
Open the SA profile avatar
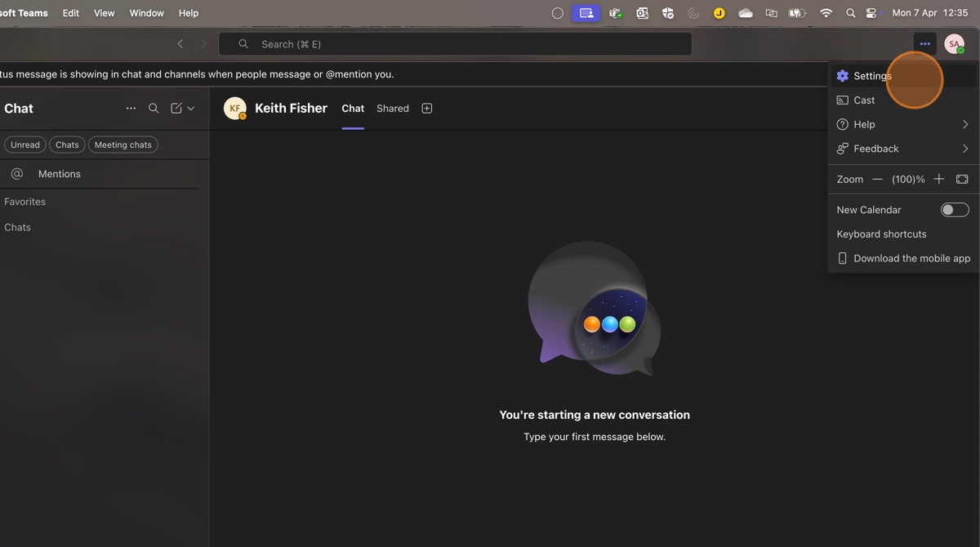pyautogui.click(x=954, y=44)
